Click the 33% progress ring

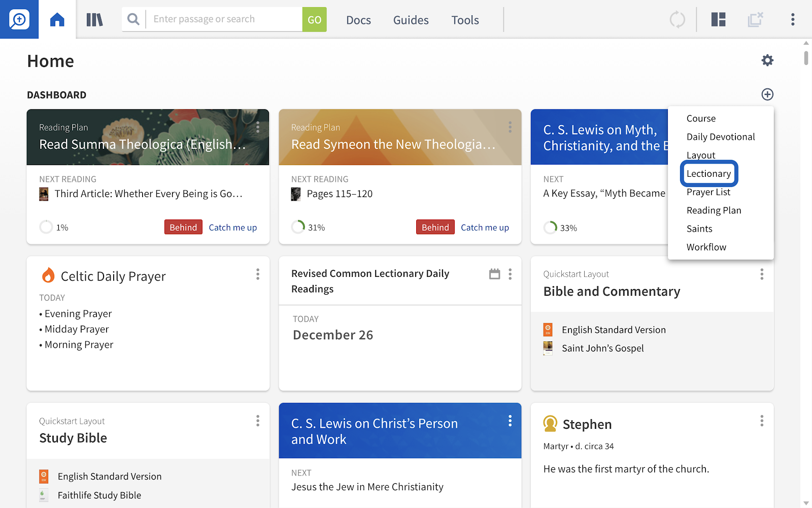point(550,227)
